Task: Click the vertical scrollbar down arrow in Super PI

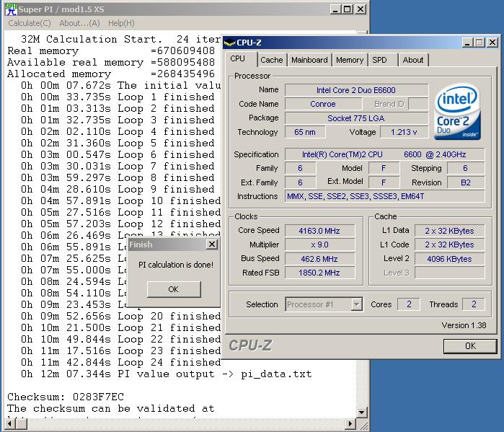Action: [362, 412]
